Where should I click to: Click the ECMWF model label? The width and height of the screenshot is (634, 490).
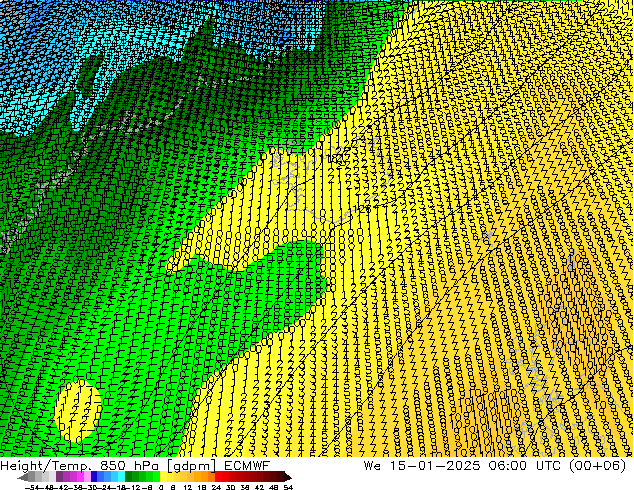[x=246, y=466]
